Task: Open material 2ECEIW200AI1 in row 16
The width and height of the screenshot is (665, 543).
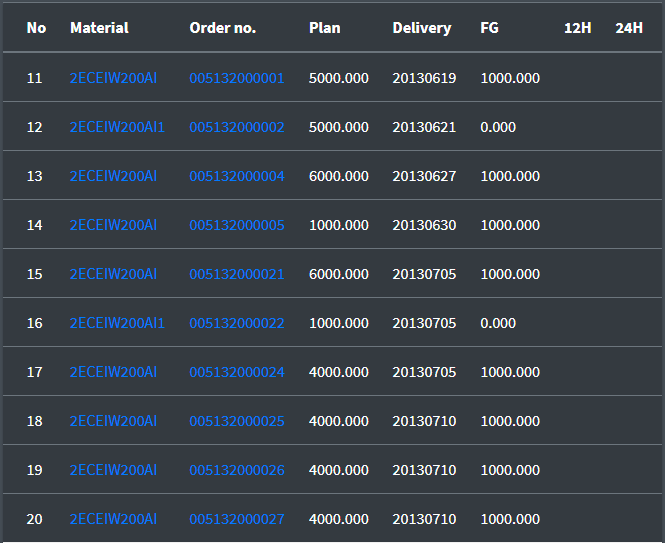Action: pyautogui.click(x=117, y=323)
